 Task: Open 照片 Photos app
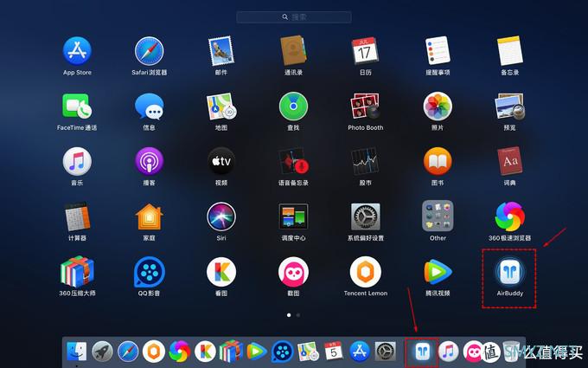tap(438, 107)
